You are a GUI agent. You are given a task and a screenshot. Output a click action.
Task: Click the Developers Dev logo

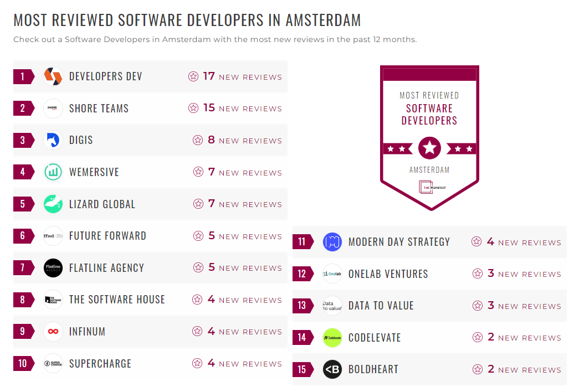[x=52, y=76]
